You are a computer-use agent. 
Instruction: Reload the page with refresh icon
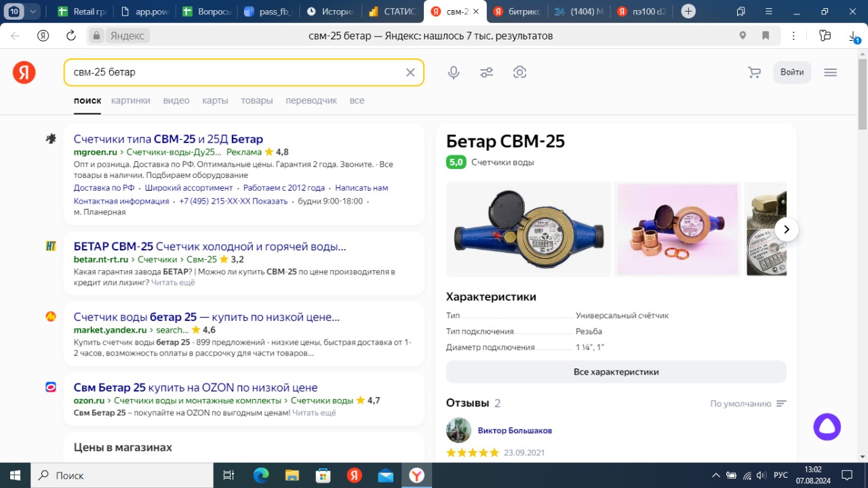71,36
